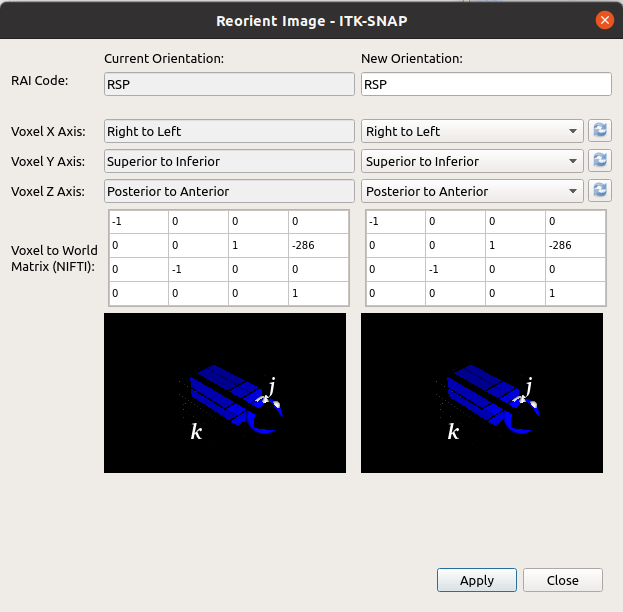Close the Reorient Image dialog window
This screenshot has width=623, height=612.
pos(604,20)
